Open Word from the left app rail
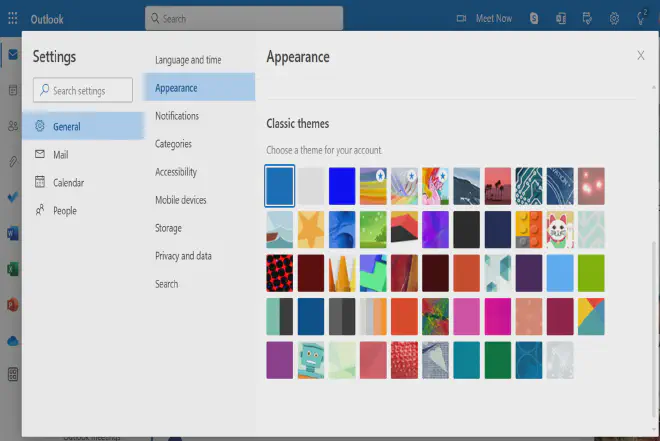660x441 pixels. 13,233
